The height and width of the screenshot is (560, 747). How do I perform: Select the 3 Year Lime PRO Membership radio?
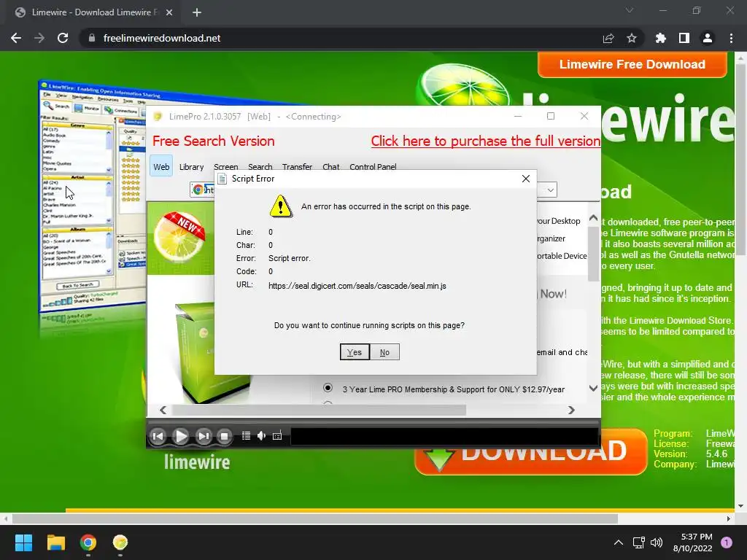point(328,388)
